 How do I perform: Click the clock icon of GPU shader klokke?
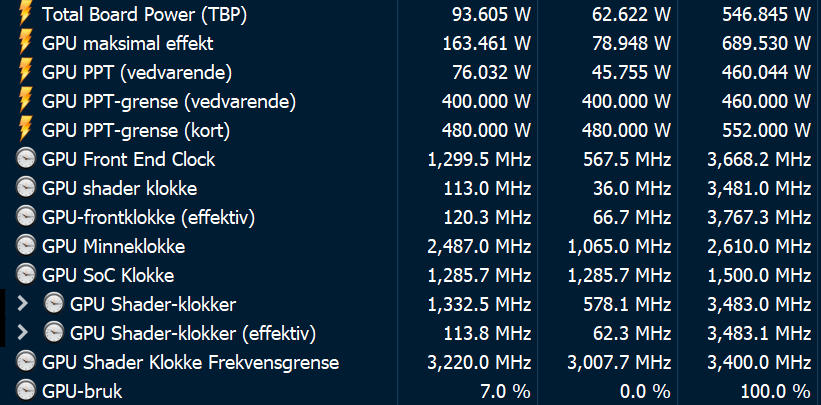(x=26, y=188)
